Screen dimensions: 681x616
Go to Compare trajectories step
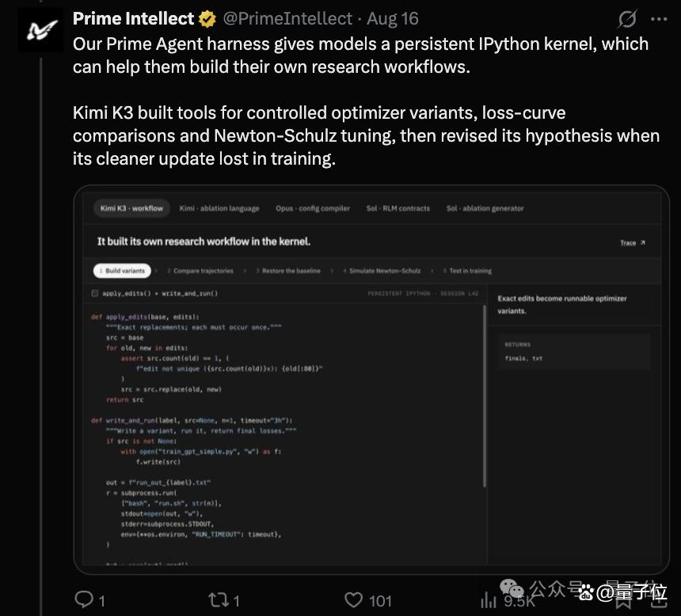tap(200, 271)
